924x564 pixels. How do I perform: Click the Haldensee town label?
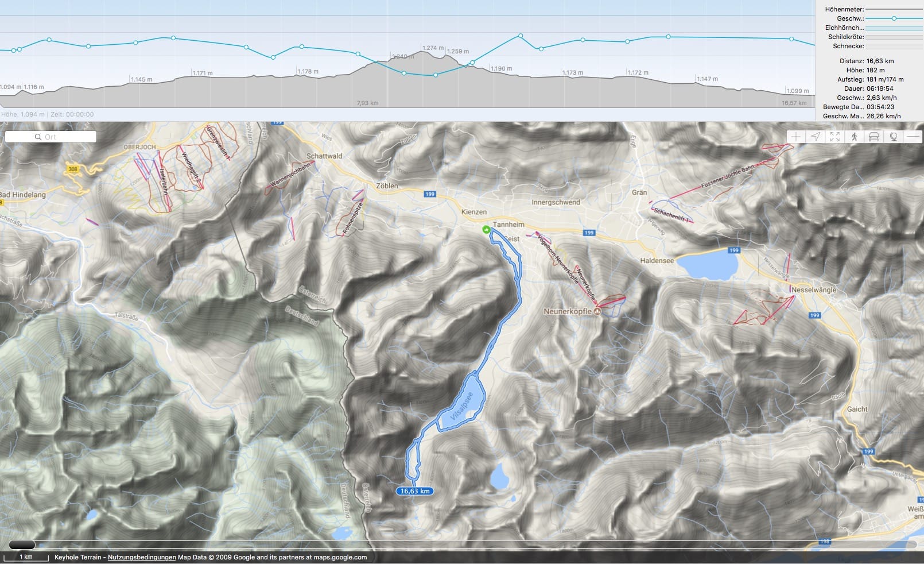657,261
